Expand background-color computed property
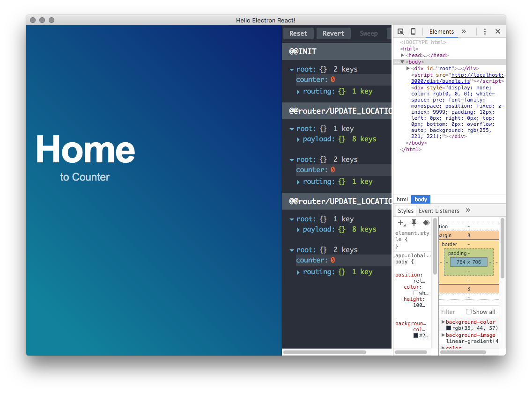 click(443, 322)
